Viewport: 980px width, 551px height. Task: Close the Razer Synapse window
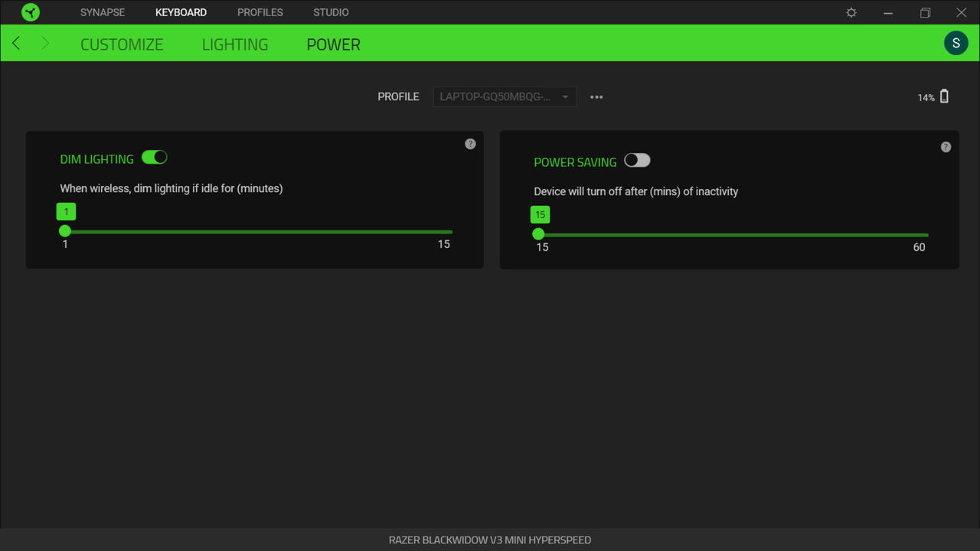[x=962, y=12]
